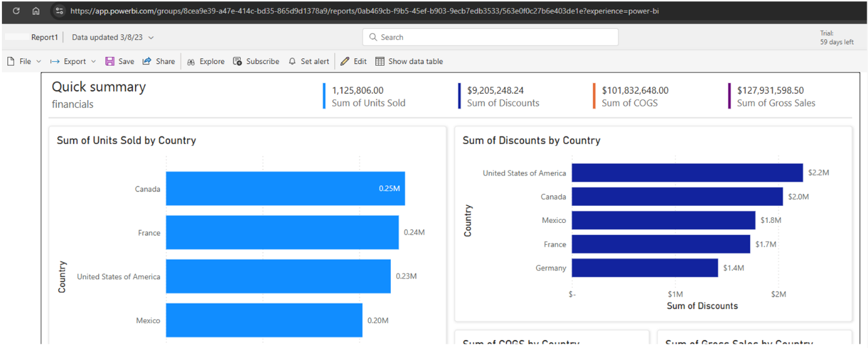Expand the Export dropdown arrow
This screenshot has width=868, height=348.
[x=94, y=61]
